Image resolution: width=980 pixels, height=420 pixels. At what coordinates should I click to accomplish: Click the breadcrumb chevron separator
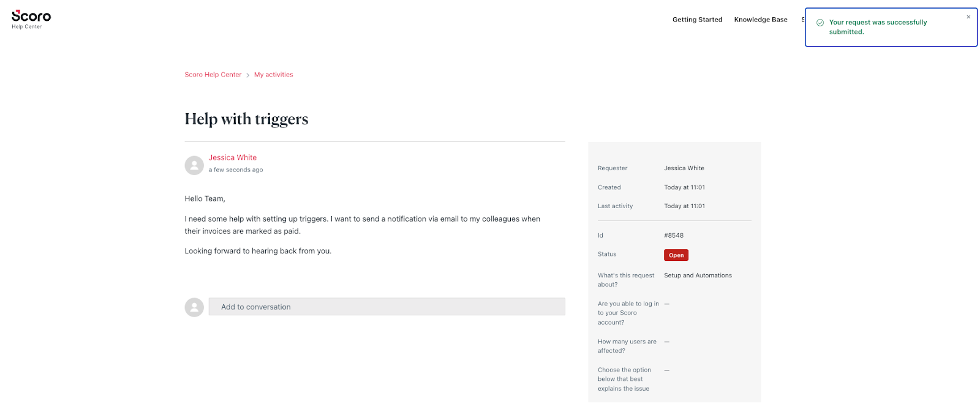248,75
